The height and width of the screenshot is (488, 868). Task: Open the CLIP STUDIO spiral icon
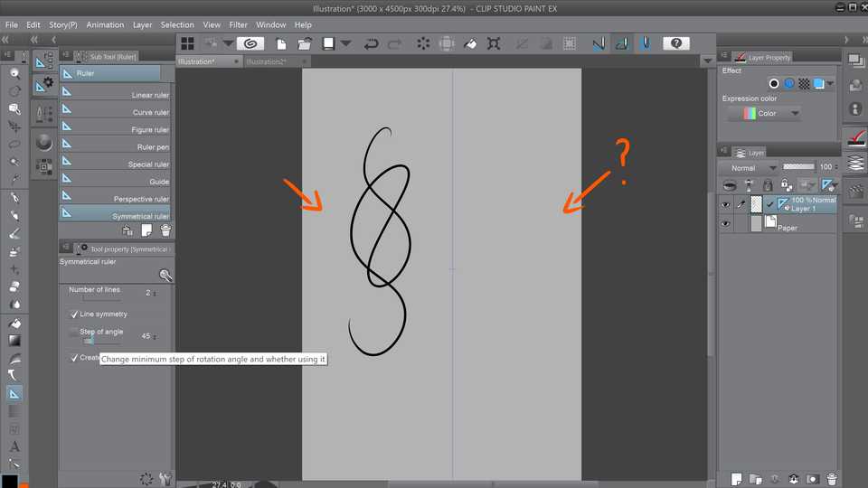(x=250, y=43)
